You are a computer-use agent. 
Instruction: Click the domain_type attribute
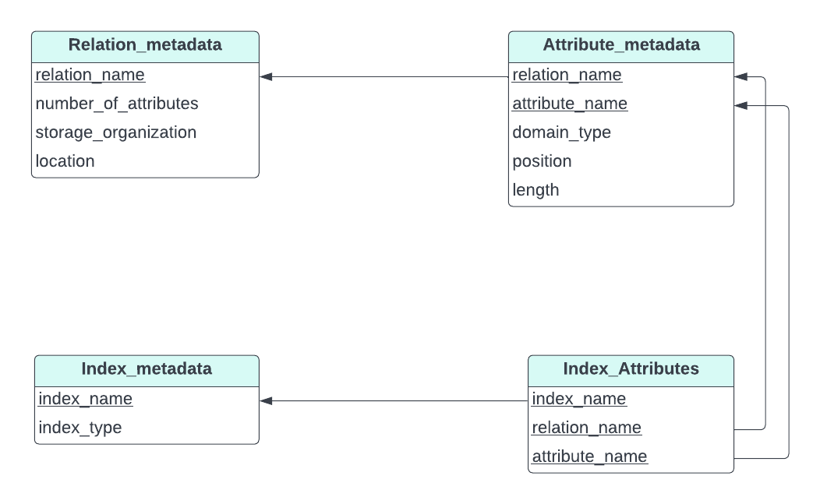[561, 132]
